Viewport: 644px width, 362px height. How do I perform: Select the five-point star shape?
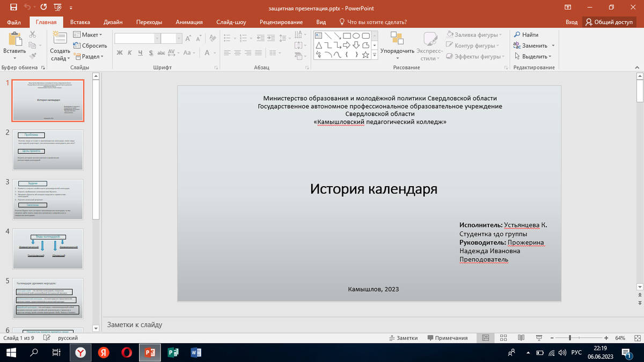click(365, 55)
